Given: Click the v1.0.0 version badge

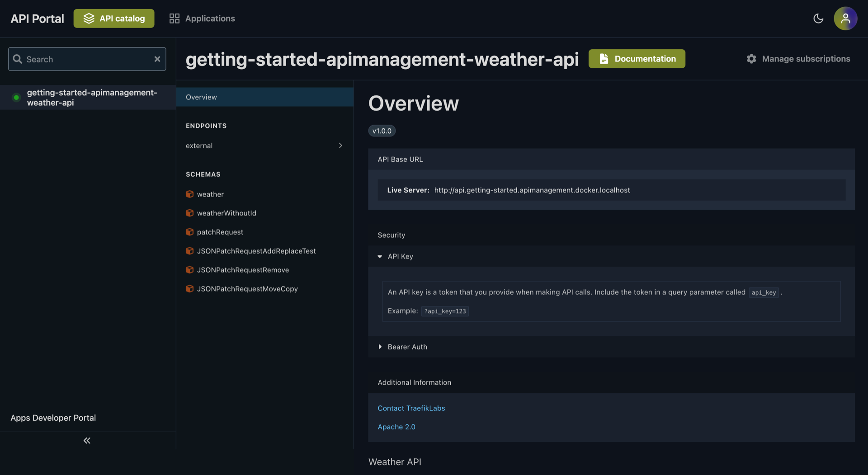Looking at the screenshot, I should (x=382, y=131).
